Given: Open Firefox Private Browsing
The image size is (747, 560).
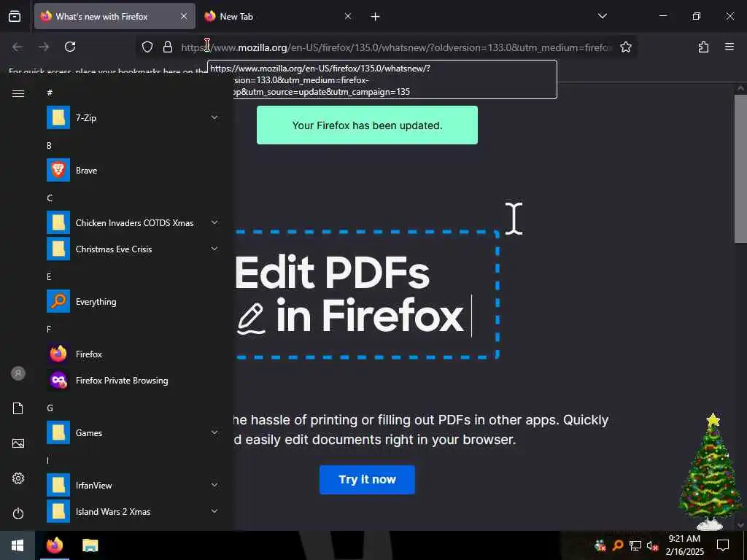Looking at the screenshot, I should click(x=133, y=381).
